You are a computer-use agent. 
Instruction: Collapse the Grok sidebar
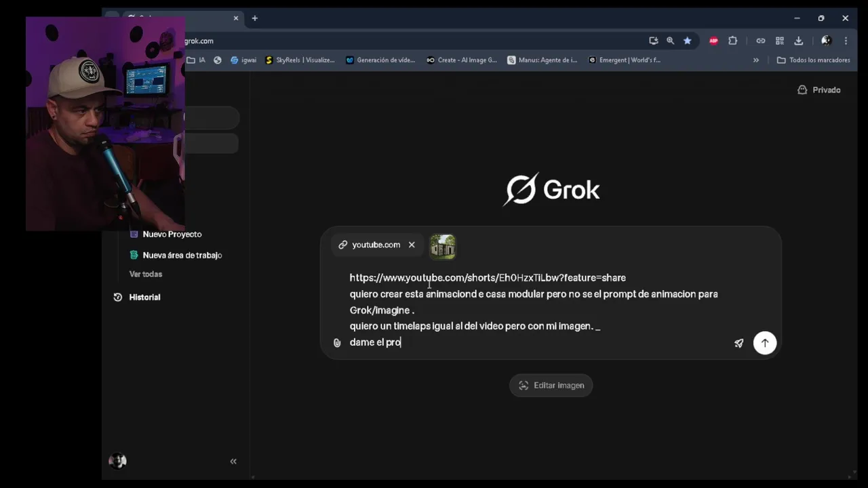(x=233, y=462)
